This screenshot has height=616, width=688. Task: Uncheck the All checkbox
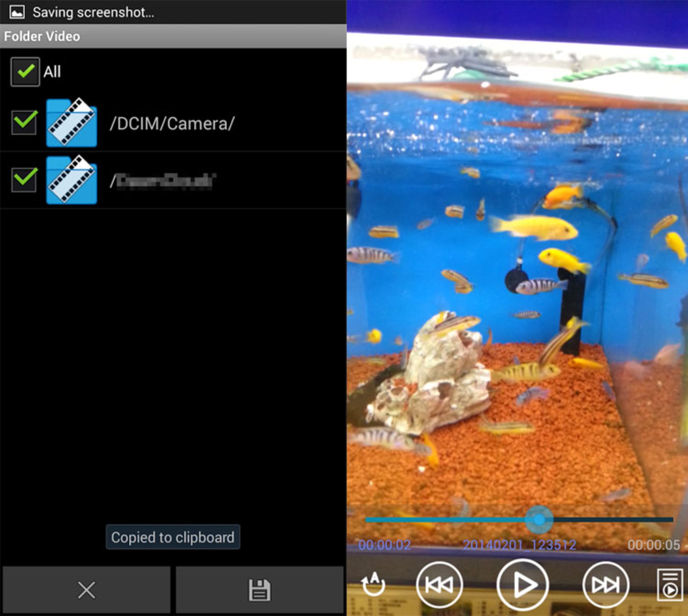click(25, 72)
